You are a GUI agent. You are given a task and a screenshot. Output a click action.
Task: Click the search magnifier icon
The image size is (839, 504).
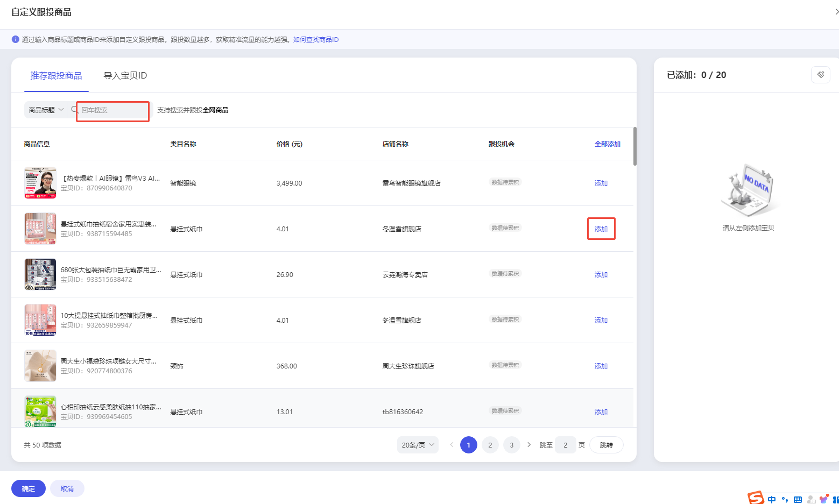pyautogui.click(x=75, y=110)
